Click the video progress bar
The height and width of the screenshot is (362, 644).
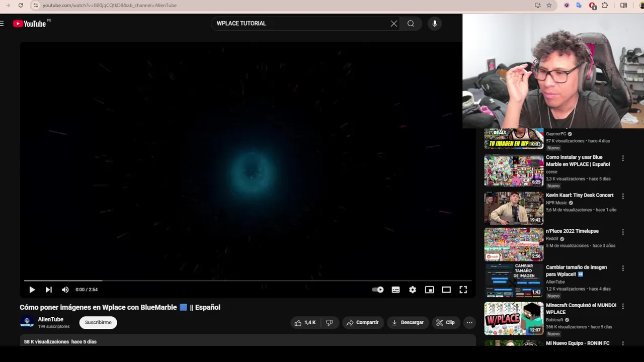coord(248,281)
